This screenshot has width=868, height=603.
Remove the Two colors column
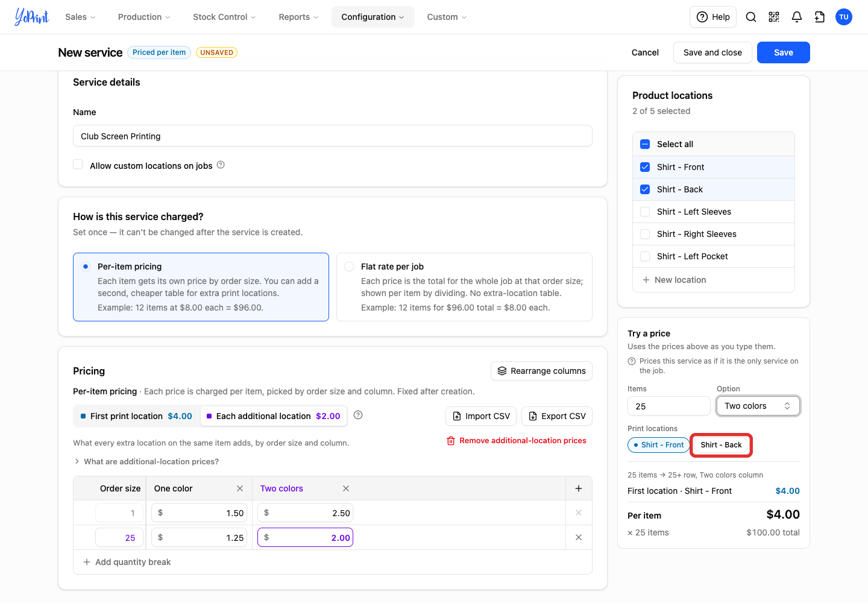(346, 488)
